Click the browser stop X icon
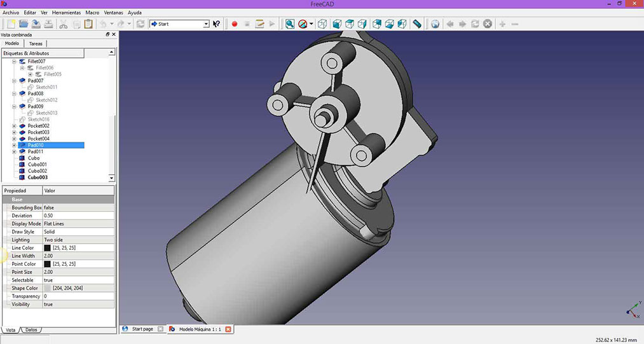This screenshot has height=344, width=644. (488, 24)
